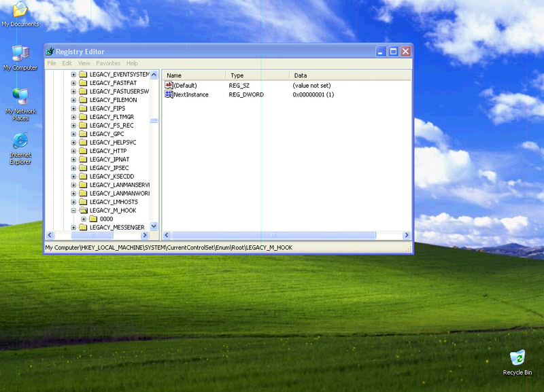Open the File menu
The width and height of the screenshot is (544, 392).
[x=52, y=63]
